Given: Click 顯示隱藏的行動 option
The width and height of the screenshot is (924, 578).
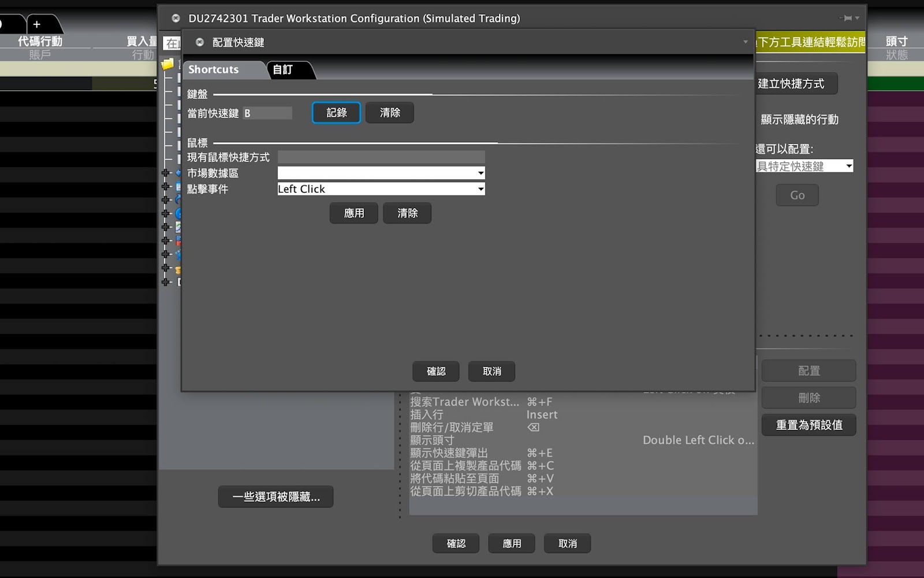Looking at the screenshot, I should coord(799,120).
